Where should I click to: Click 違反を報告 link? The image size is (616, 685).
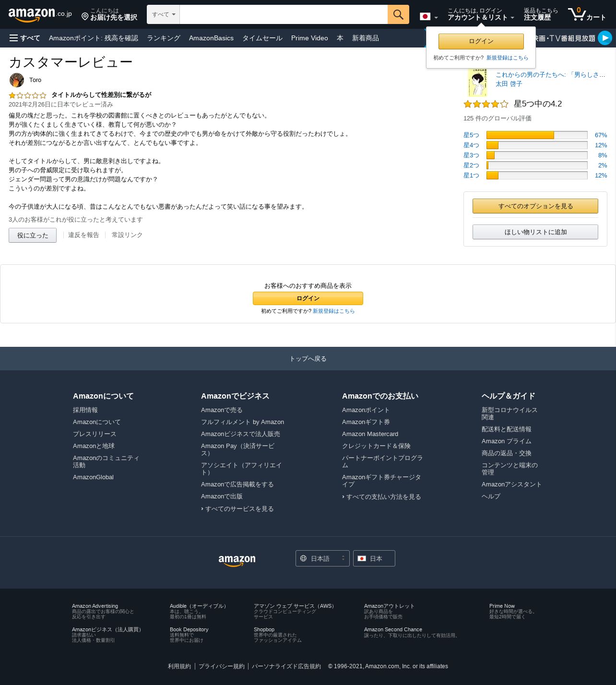pyautogui.click(x=83, y=235)
